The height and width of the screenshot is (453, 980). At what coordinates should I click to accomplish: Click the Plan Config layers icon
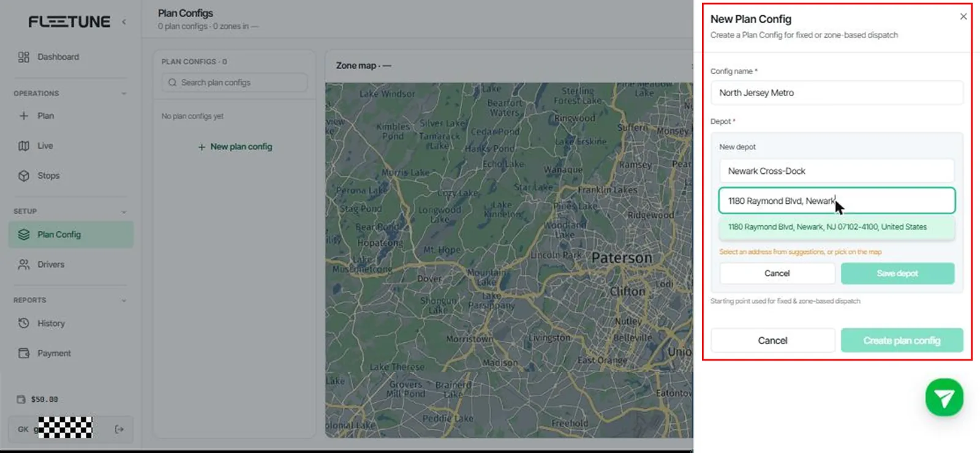point(24,234)
